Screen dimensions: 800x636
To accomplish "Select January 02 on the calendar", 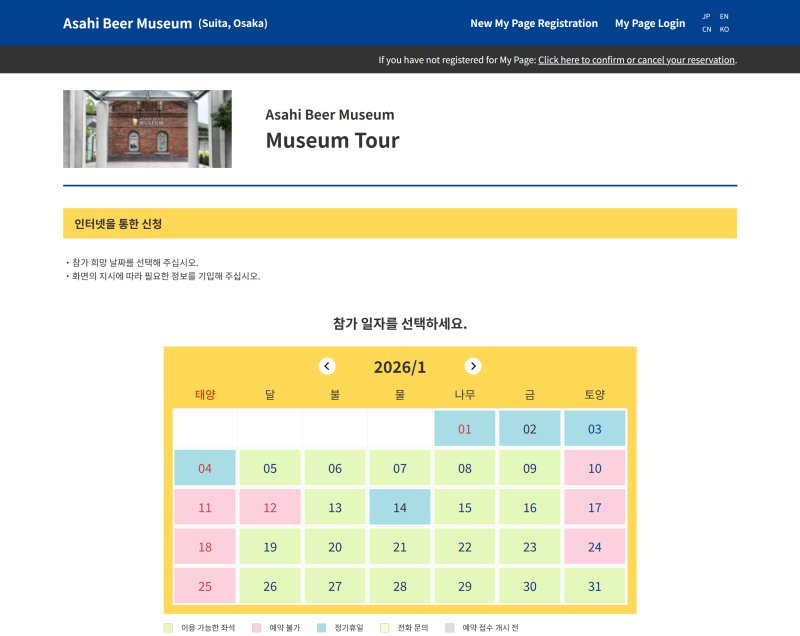I will 530,428.
